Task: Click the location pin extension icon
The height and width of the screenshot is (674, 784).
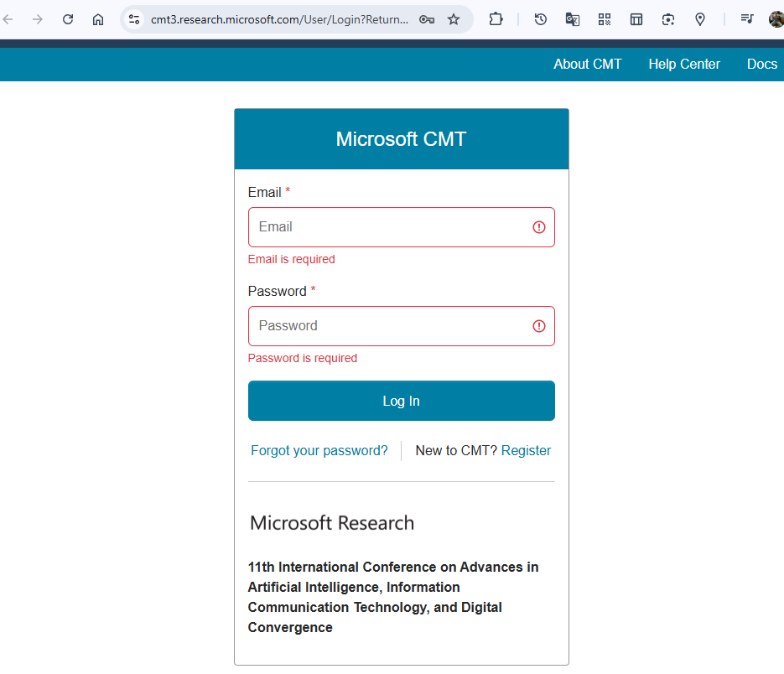Action: click(700, 19)
